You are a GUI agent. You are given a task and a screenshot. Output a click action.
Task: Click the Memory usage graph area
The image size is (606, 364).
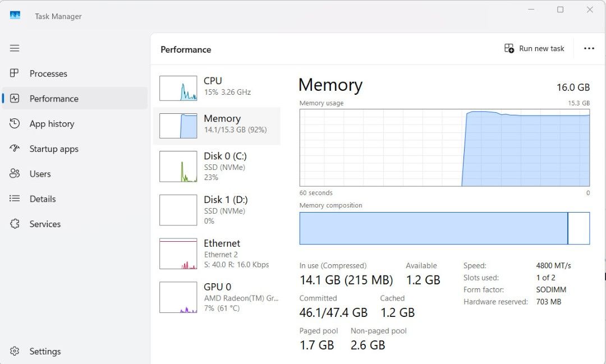444,148
